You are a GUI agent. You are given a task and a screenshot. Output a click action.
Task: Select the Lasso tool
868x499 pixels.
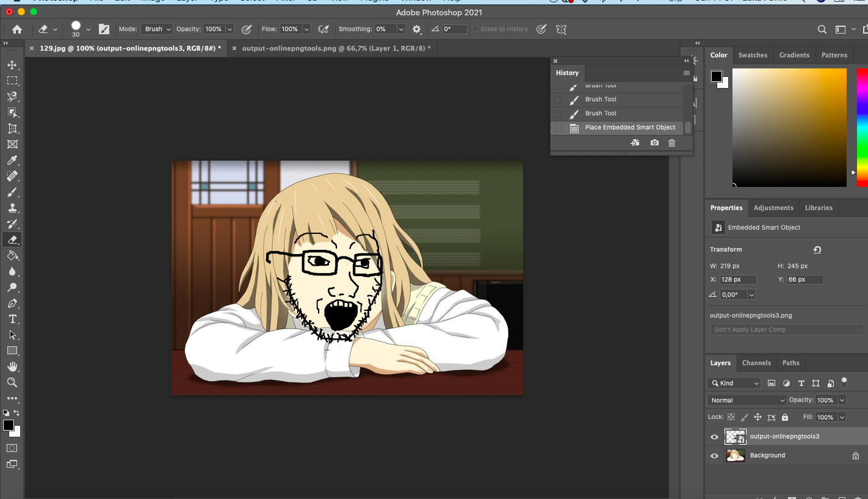12,97
